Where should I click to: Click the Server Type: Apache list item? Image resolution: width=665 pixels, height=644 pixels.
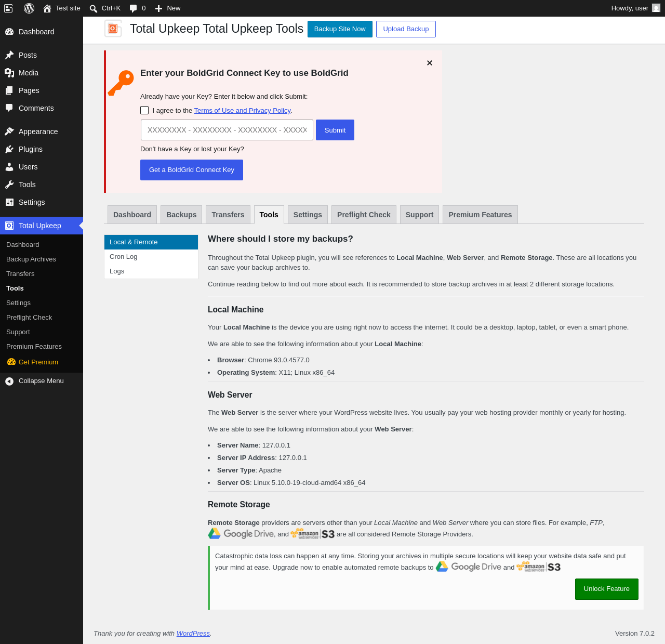point(249,470)
